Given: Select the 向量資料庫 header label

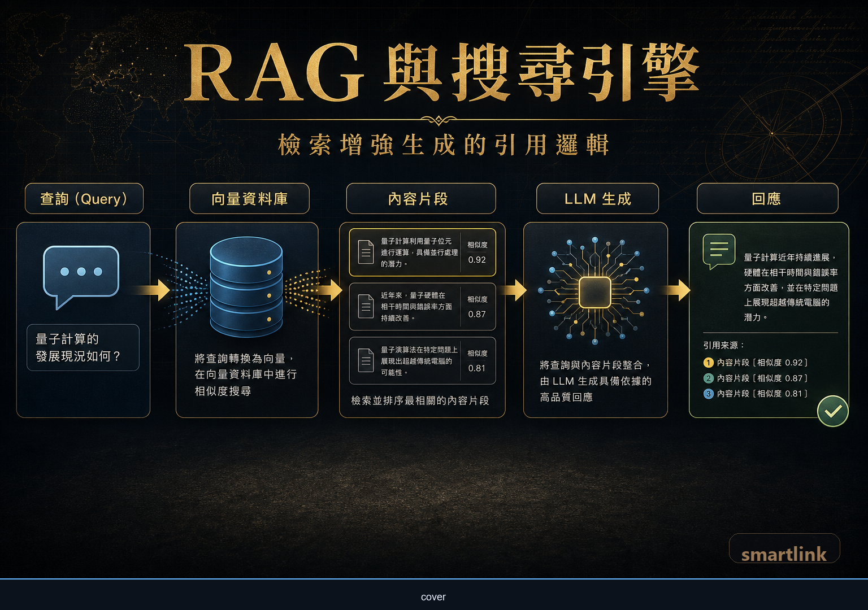Looking at the screenshot, I should tap(249, 199).
